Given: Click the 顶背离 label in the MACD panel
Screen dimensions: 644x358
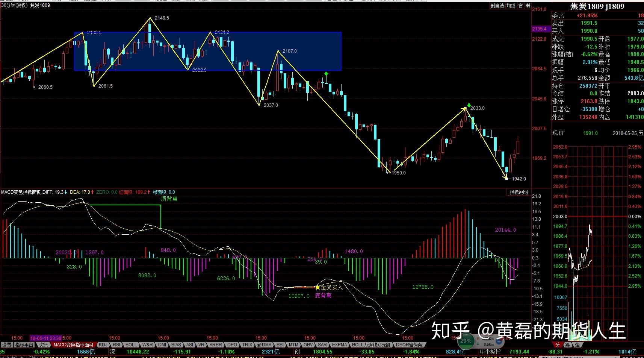Looking at the screenshot, I should point(169,199).
